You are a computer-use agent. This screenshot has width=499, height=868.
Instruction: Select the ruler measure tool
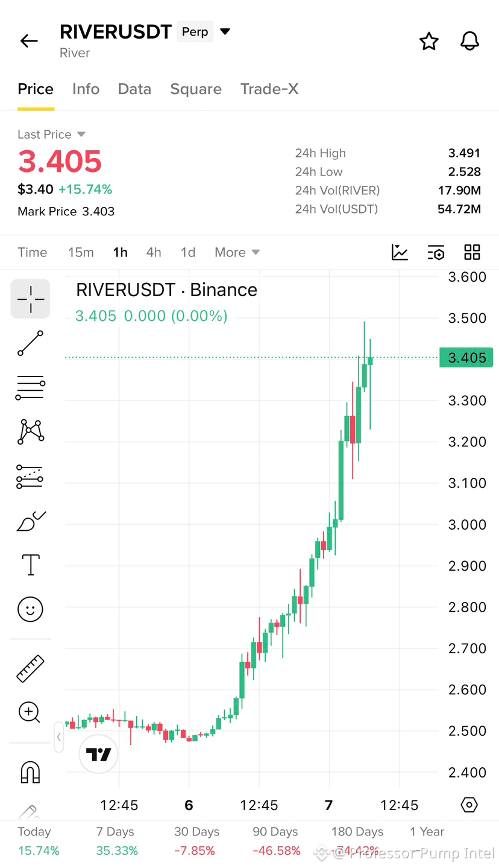coord(30,668)
